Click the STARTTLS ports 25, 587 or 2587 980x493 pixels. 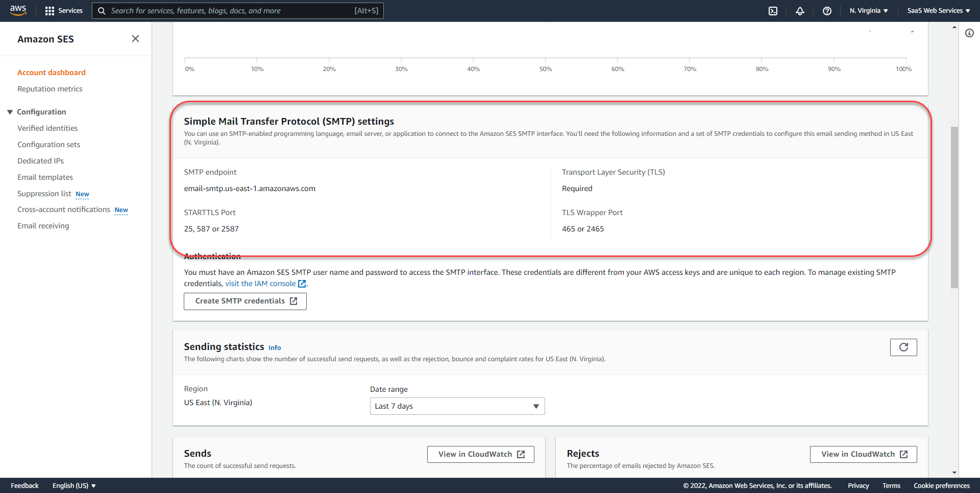click(211, 229)
